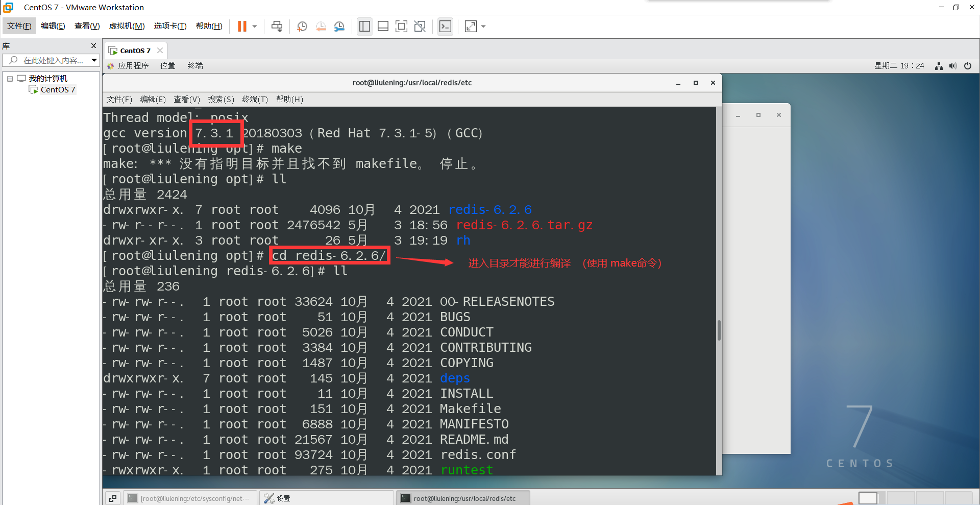Screen dimensions: 980x505
Task: Minimize the redis/etc terminal window
Action: 678,83
